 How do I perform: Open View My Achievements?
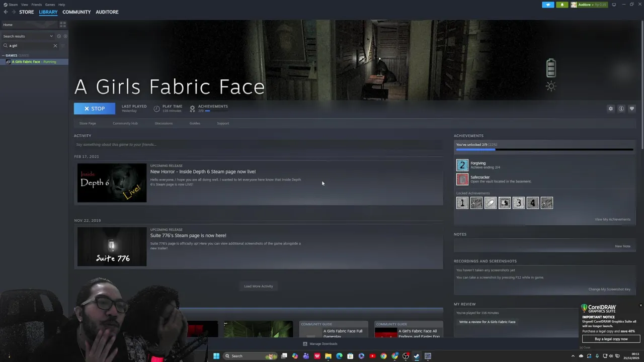612,219
